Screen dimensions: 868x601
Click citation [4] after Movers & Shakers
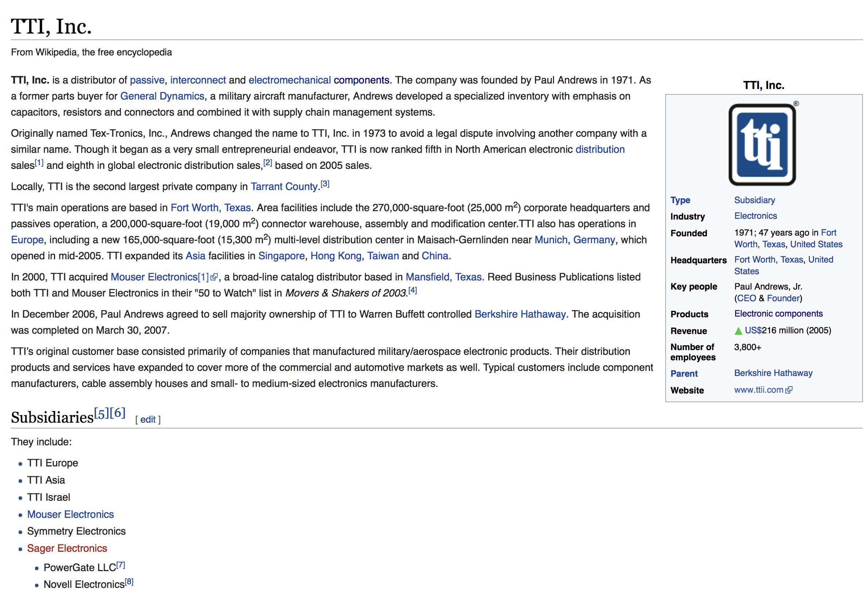pyautogui.click(x=413, y=291)
